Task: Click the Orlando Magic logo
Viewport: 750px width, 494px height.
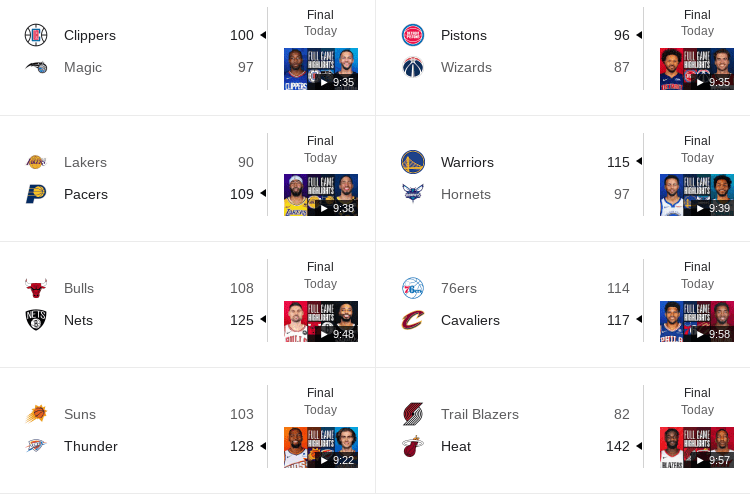Action: click(x=36, y=67)
